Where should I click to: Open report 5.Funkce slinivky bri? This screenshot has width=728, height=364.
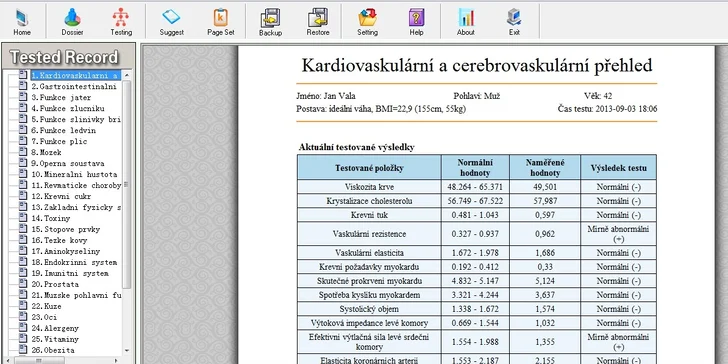pos(76,119)
